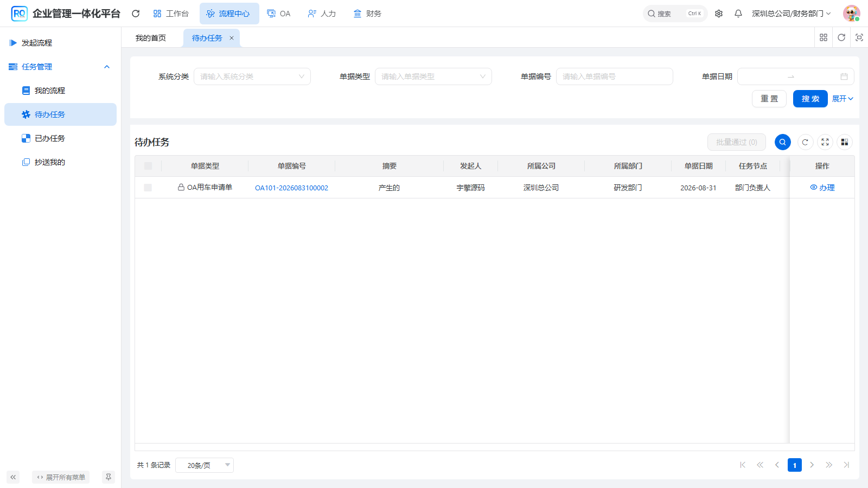This screenshot has height=488, width=868.
Task: Click the user avatar
Action: pyautogui.click(x=852, y=14)
